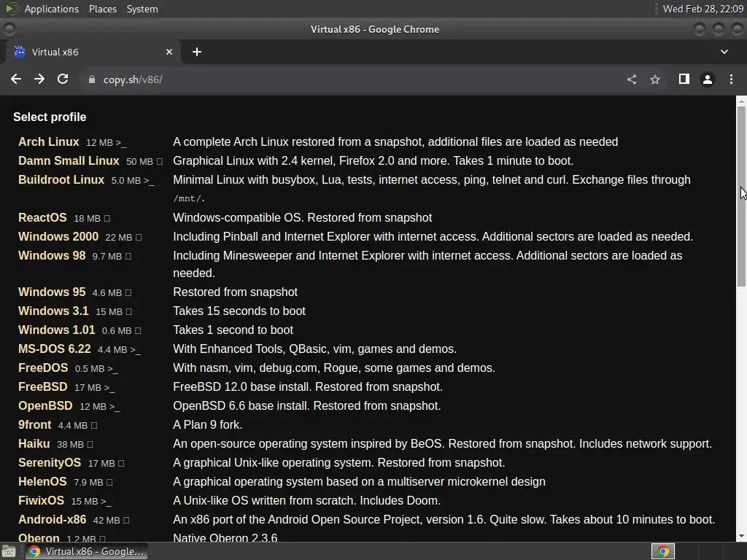Launch the FiwixOS profile

click(x=41, y=501)
